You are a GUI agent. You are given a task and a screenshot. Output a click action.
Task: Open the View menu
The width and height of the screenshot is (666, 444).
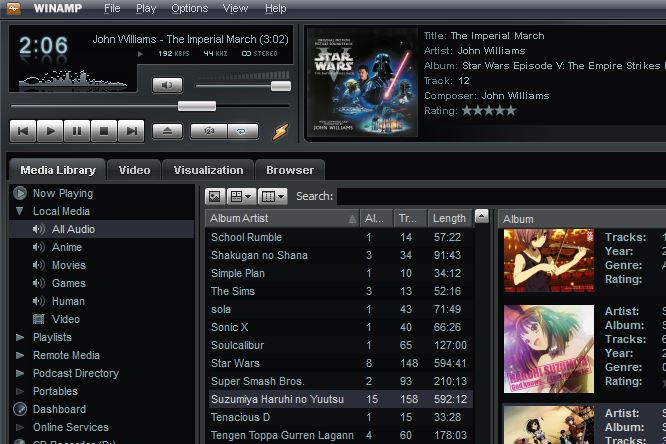(x=235, y=8)
